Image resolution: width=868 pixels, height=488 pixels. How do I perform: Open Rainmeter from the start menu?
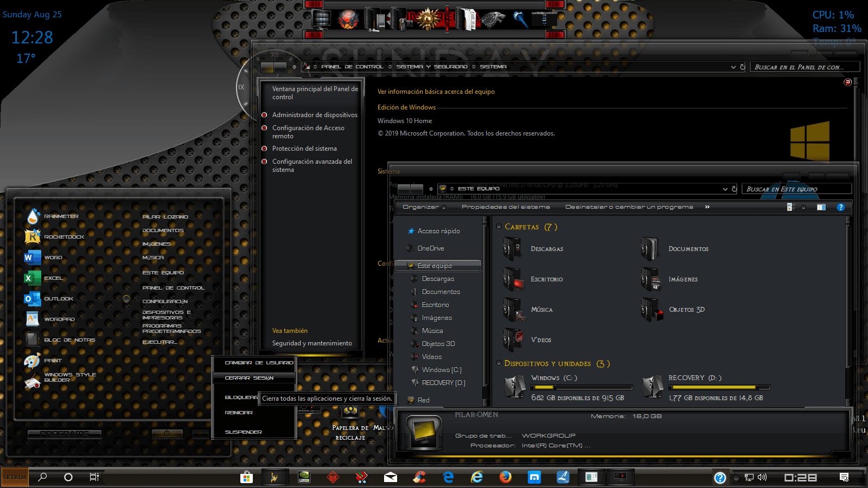53,216
